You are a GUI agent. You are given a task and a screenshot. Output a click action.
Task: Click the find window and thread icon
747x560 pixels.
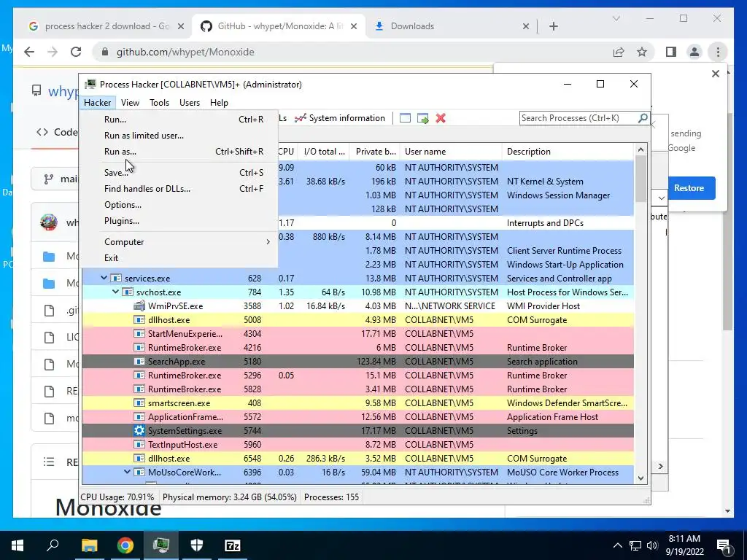(x=422, y=118)
